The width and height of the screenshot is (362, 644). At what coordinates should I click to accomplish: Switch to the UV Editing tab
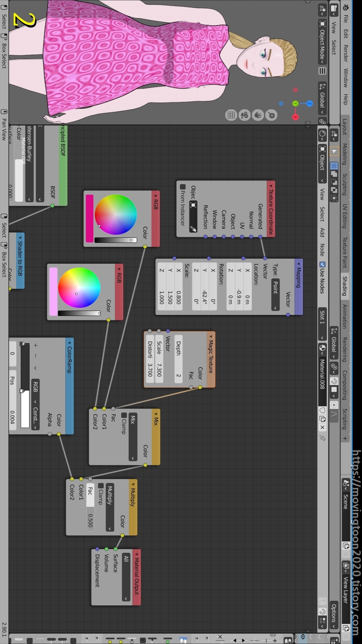pyautogui.click(x=345, y=216)
